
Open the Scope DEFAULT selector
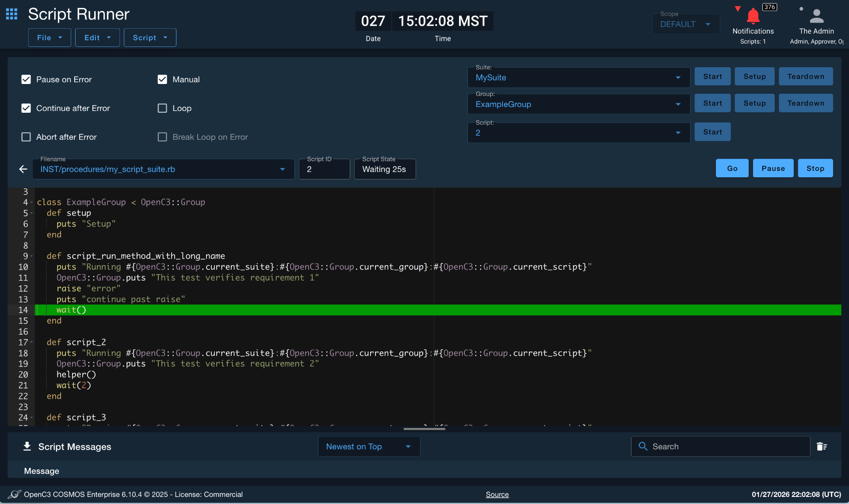(686, 24)
